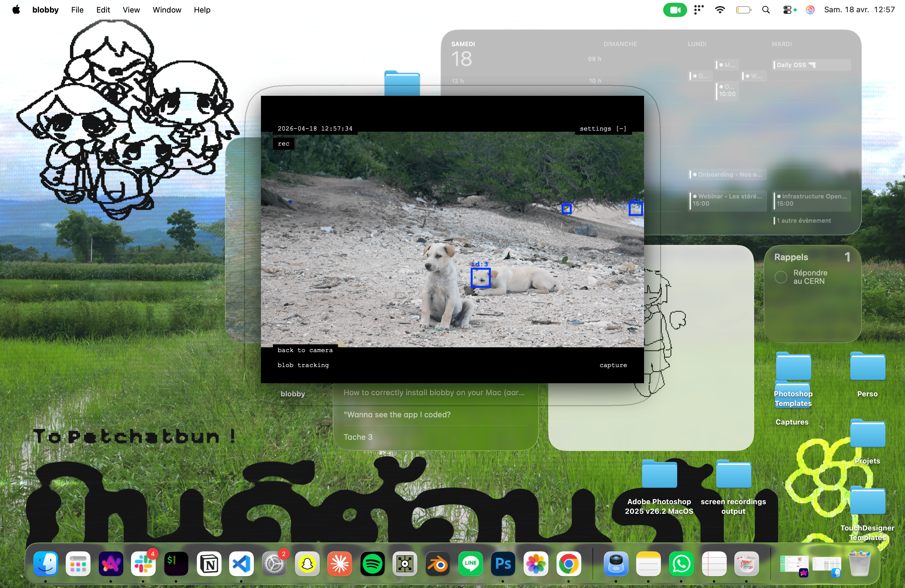
Task: Open WhatsApp from the dock
Action: pos(681,564)
